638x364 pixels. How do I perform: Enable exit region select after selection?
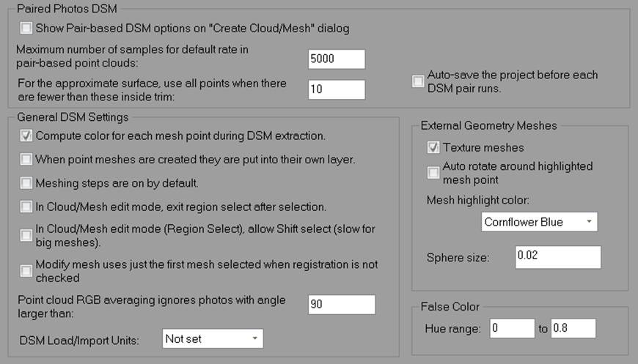[27, 207]
